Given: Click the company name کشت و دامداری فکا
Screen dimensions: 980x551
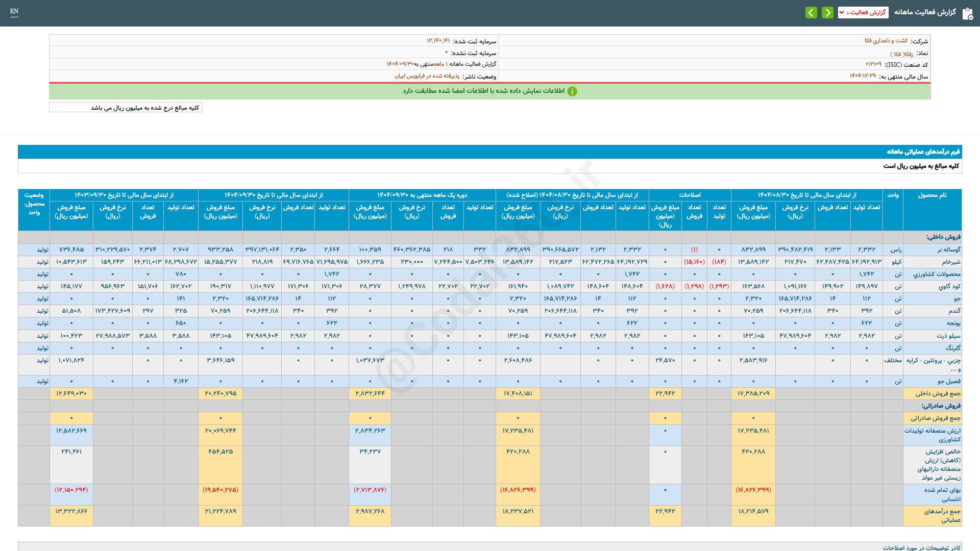Looking at the screenshot, I should click(886, 41).
